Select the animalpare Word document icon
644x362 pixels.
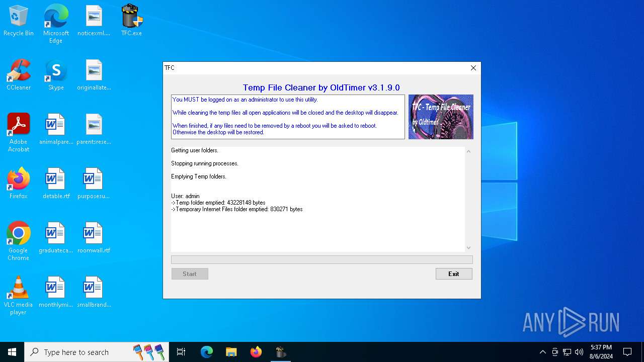tap(56, 130)
